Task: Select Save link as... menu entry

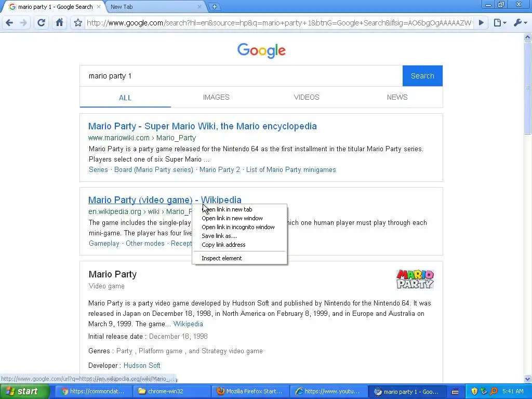Action: coord(240,236)
